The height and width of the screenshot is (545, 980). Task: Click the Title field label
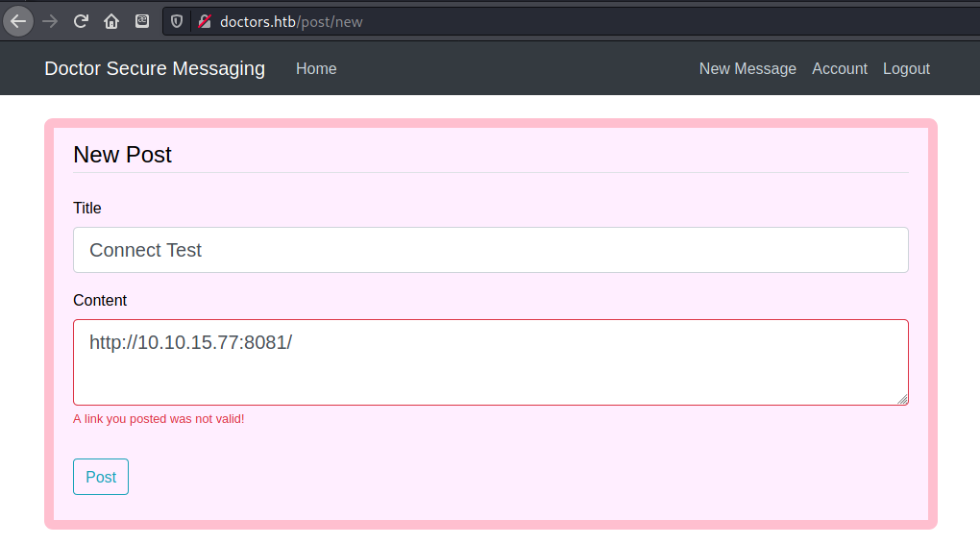coord(87,208)
